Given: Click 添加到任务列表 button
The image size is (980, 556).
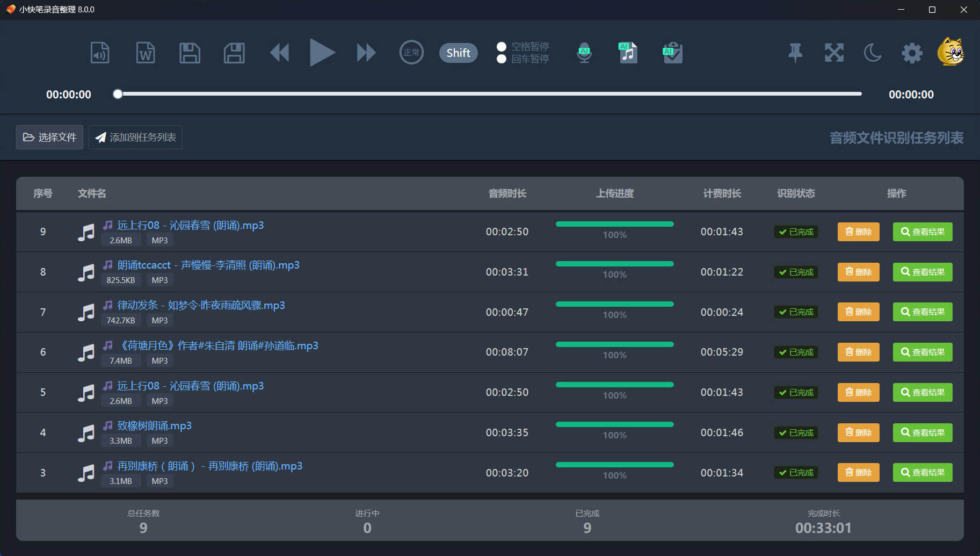Looking at the screenshot, I should 135,138.
